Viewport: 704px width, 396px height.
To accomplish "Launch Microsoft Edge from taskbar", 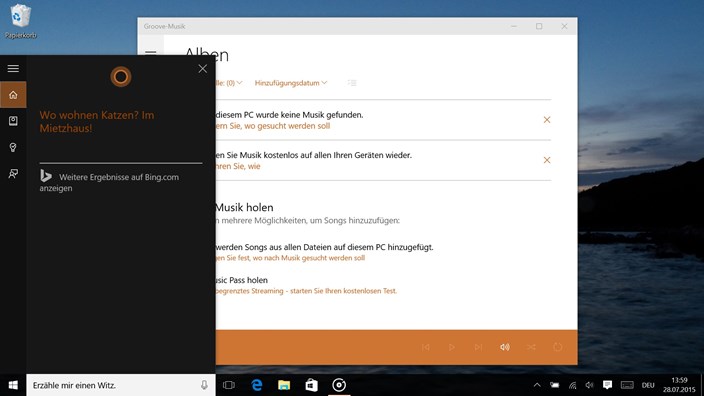I will point(257,385).
